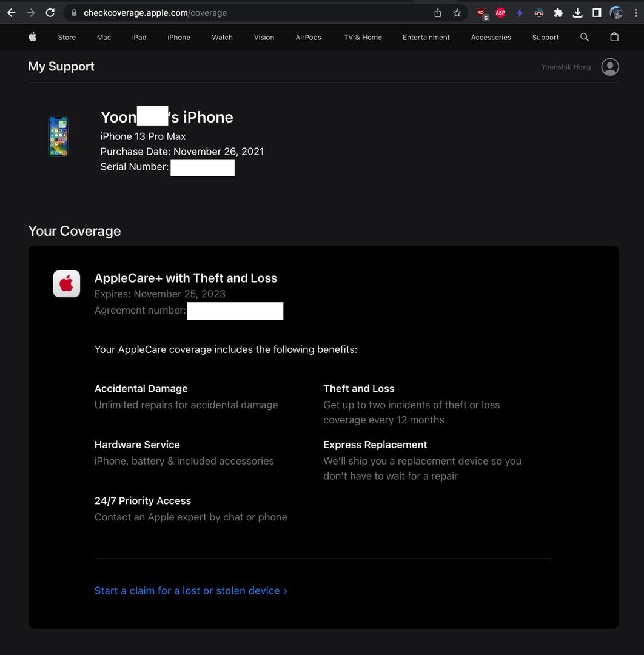Viewport: 644px width, 655px height.
Task: Click 'Unlimited repairs for accidental damage' text
Action: (186, 405)
